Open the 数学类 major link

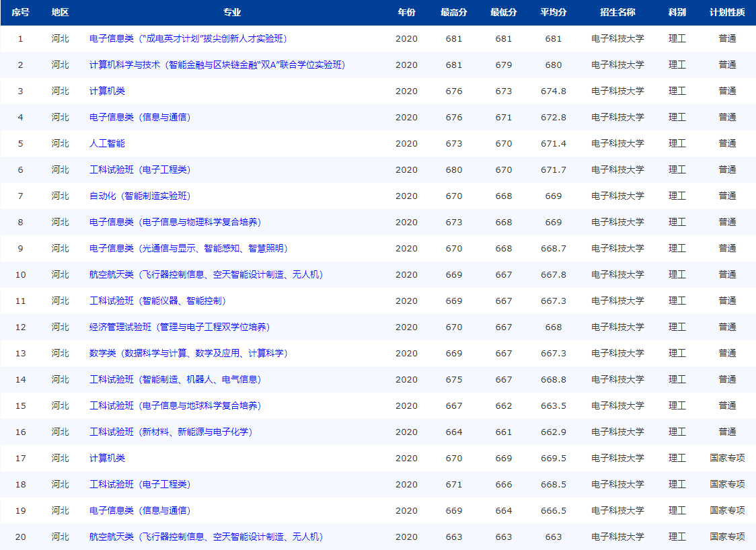188,353
